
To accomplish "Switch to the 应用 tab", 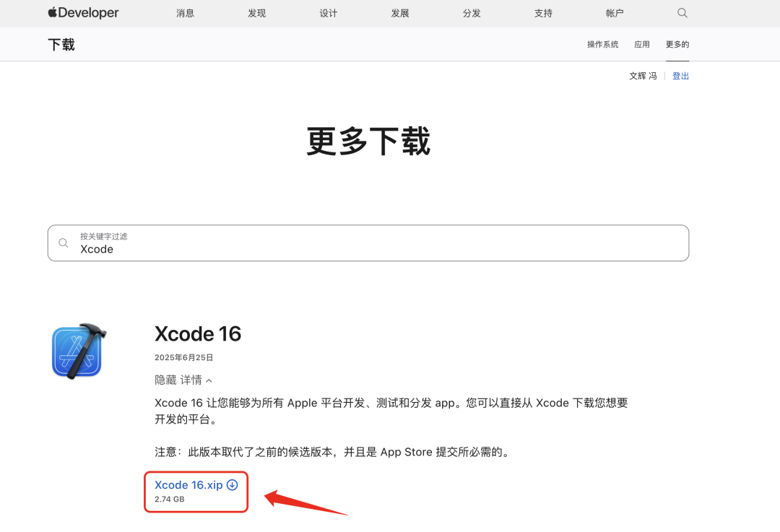I will tap(642, 44).
